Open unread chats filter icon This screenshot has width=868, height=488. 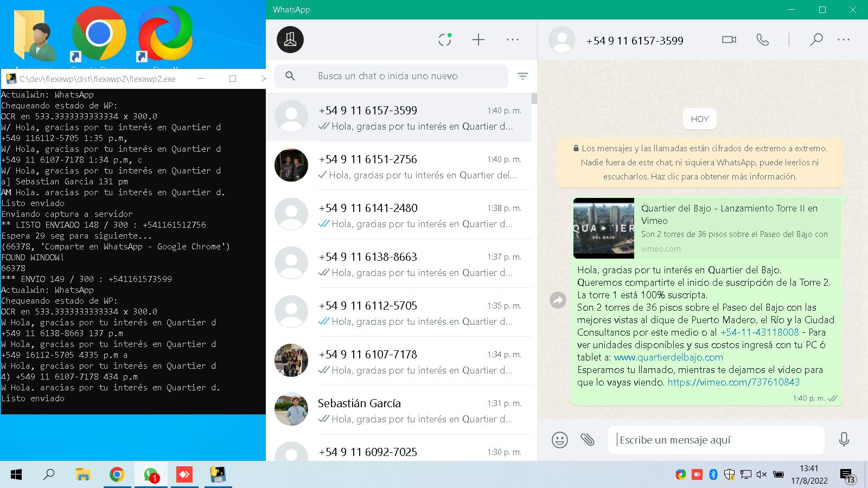pos(522,76)
